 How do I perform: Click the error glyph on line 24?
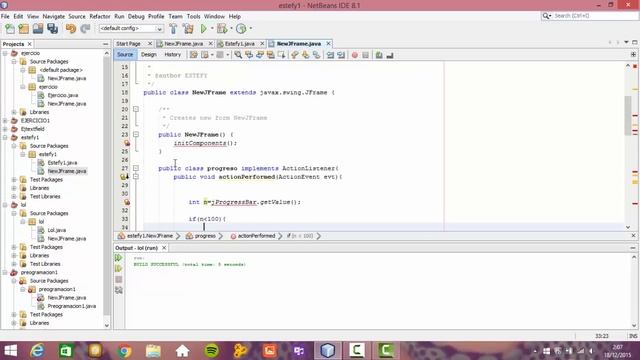click(127, 143)
